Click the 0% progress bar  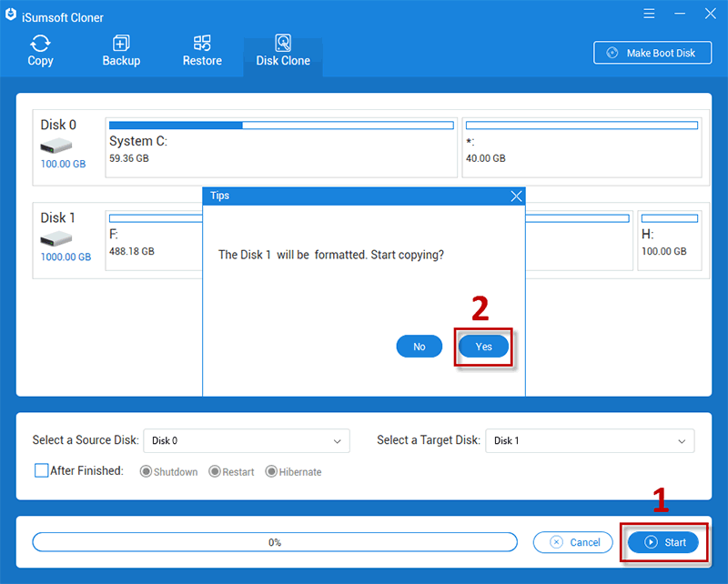pyautogui.click(x=275, y=542)
